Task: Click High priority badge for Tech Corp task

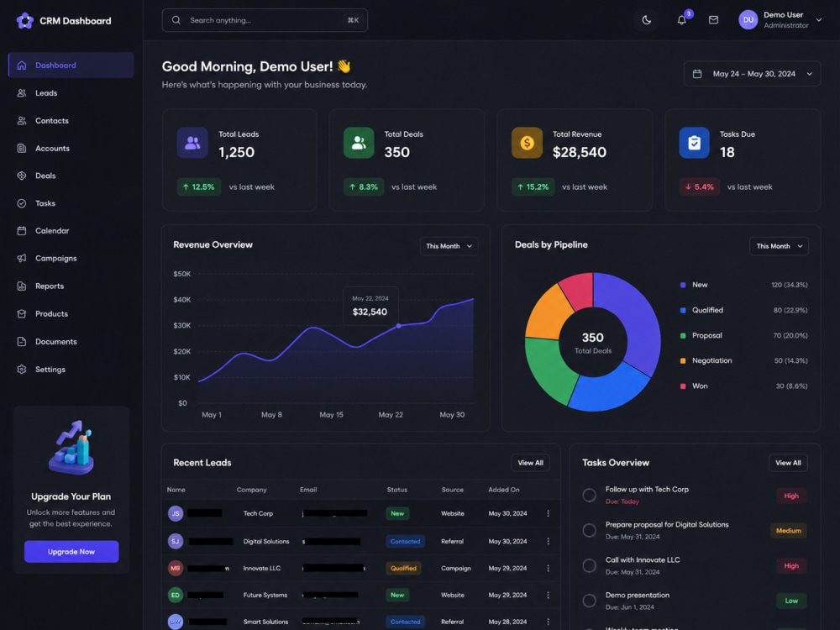Action: pyautogui.click(x=791, y=496)
